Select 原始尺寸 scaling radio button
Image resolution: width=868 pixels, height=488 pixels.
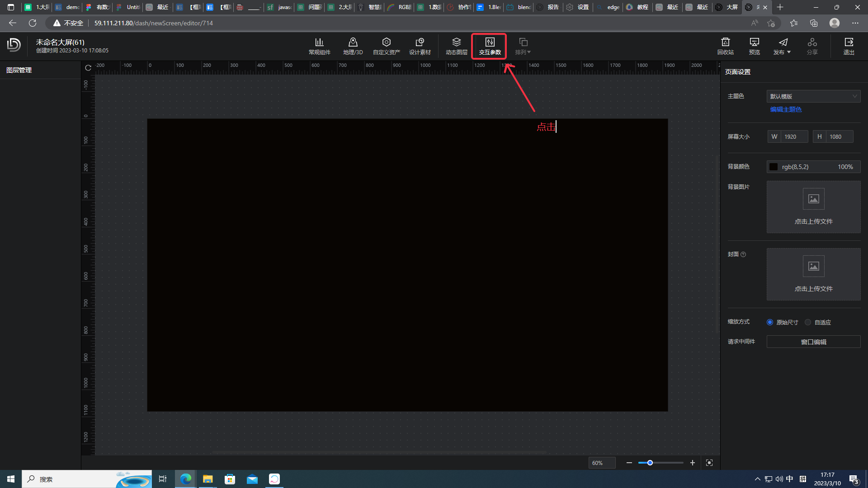tap(770, 322)
